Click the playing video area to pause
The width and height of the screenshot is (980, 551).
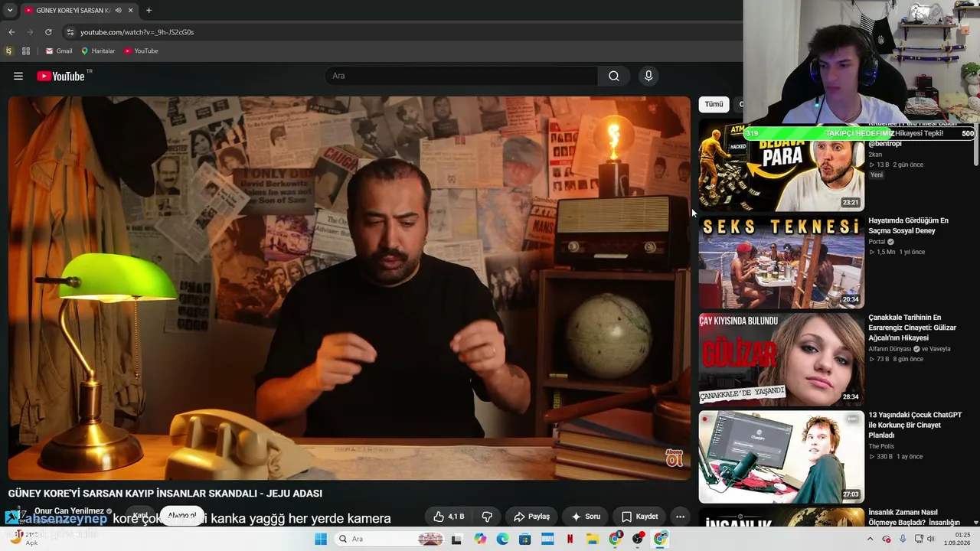349,288
